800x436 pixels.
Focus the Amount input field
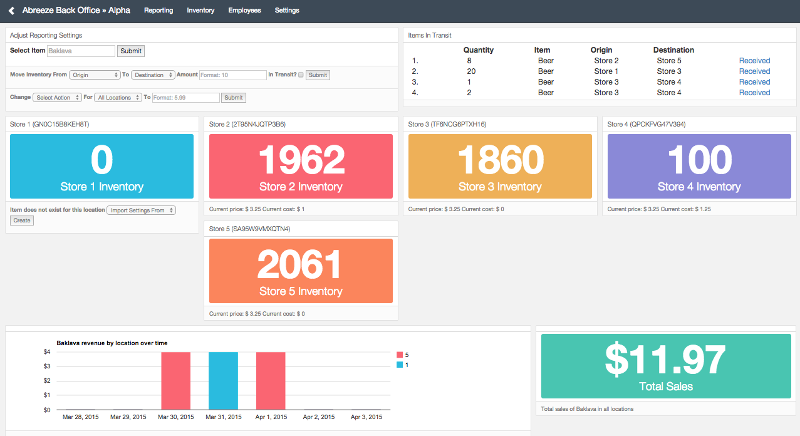click(232, 75)
